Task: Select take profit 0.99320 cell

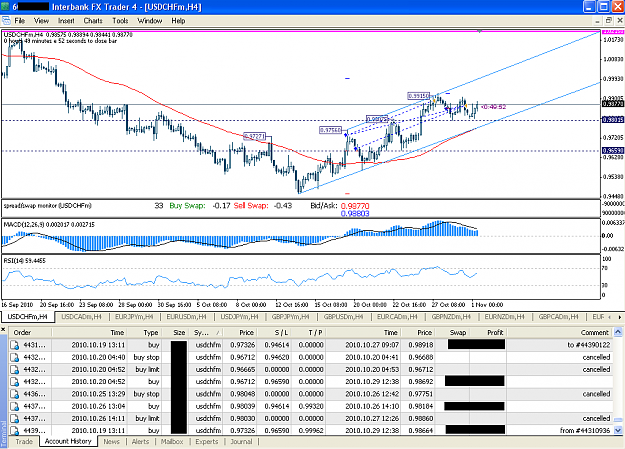Action: pyautogui.click(x=311, y=406)
